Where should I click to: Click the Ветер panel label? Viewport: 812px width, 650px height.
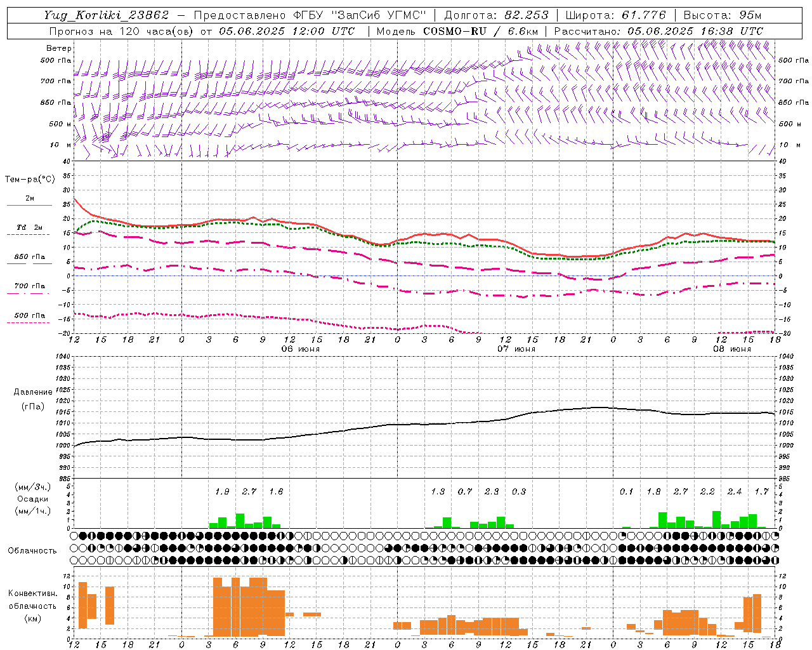59,48
